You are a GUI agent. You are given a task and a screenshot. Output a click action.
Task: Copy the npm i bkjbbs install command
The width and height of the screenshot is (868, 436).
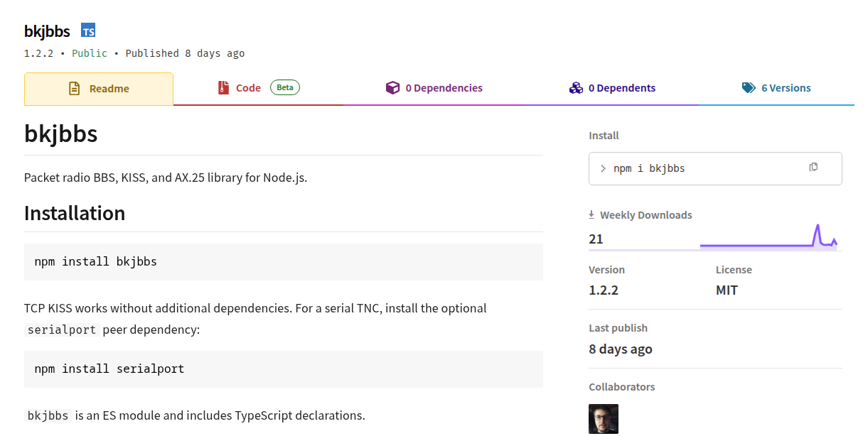pos(813,168)
